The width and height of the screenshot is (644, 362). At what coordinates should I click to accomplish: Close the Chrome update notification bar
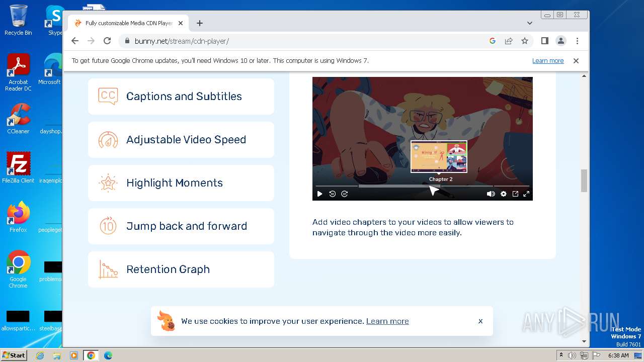576,61
